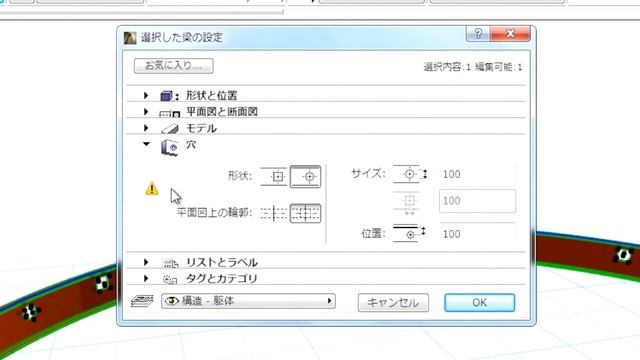Edit the サイズ value 100

pyautogui.click(x=477, y=174)
